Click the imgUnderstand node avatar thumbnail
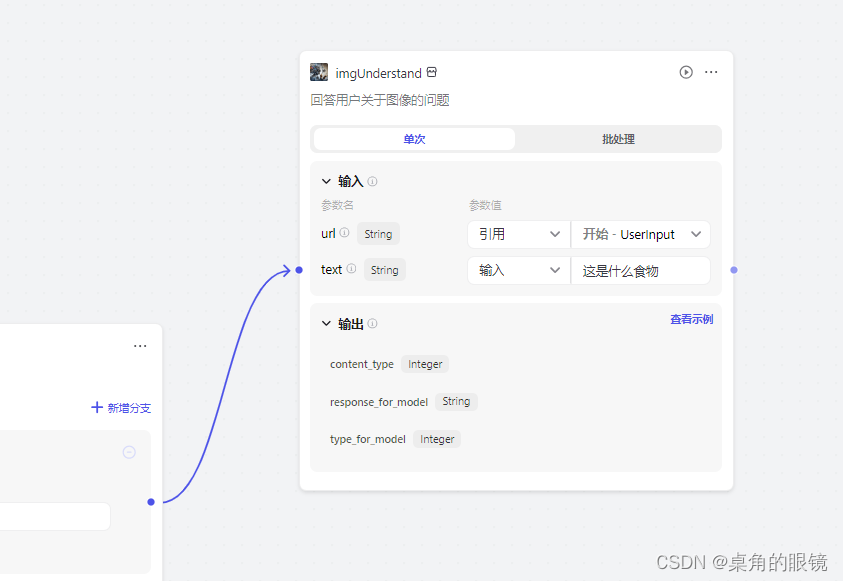 pos(318,72)
